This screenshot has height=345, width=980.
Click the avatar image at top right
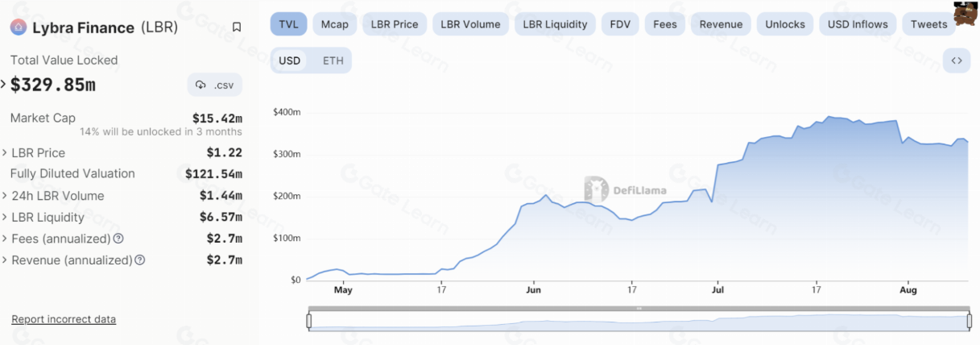click(965, 14)
